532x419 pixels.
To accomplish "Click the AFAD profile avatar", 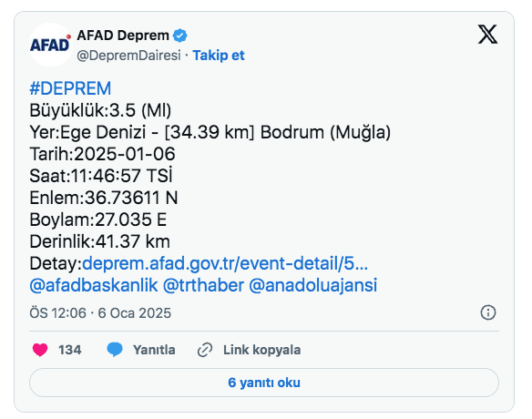I will [50, 45].
